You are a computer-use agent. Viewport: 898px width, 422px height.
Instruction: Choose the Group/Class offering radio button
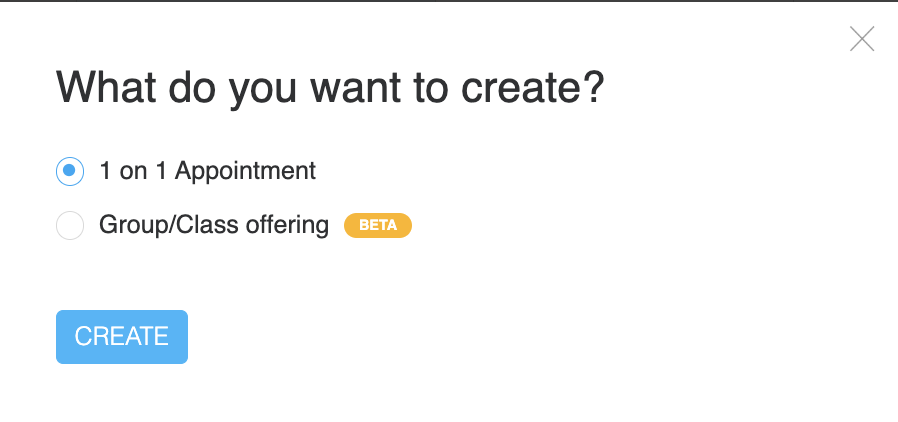click(x=70, y=226)
